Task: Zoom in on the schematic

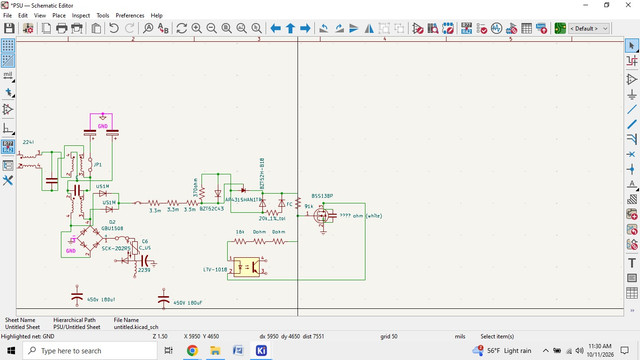Action: click(x=196, y=28)
